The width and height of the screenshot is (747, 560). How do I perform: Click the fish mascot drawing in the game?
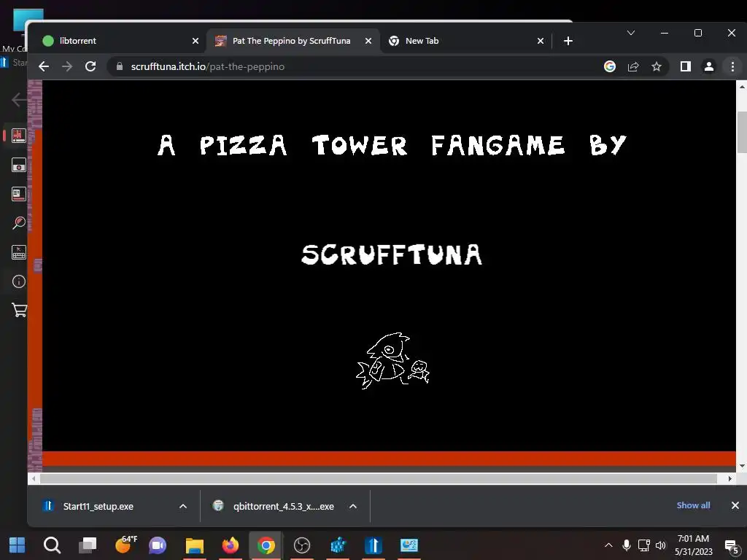392,361
